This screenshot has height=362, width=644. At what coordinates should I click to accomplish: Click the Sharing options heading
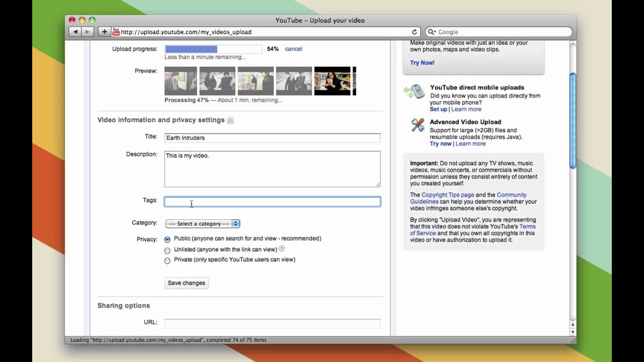coord(124,306)
